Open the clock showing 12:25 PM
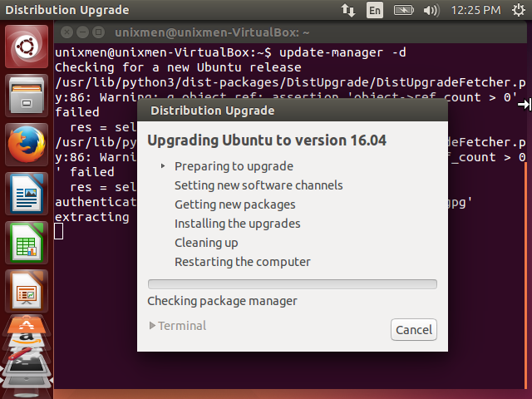 click(x=475, y=10)
